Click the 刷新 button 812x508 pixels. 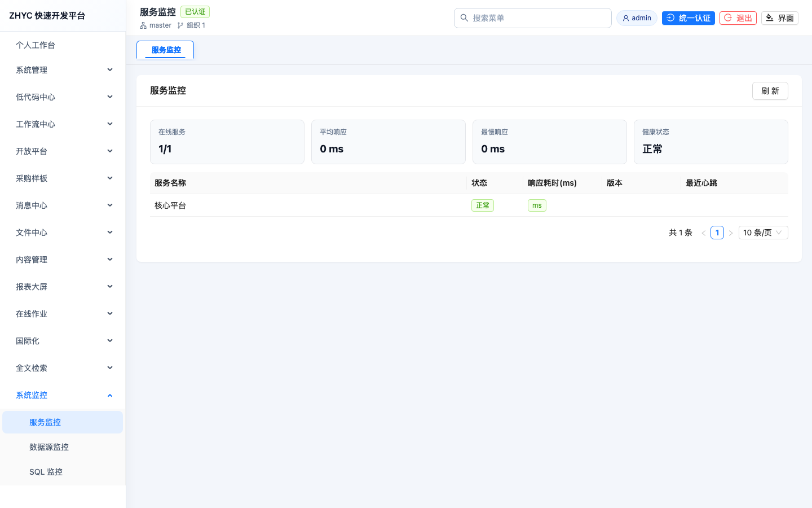[x=770, y=91]
